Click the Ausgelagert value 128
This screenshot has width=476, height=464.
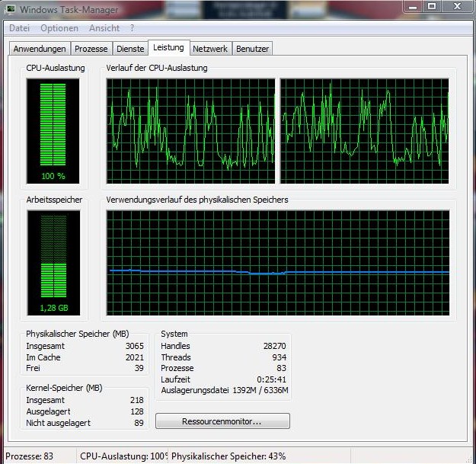pyautogui.click(x=136, y=411)
